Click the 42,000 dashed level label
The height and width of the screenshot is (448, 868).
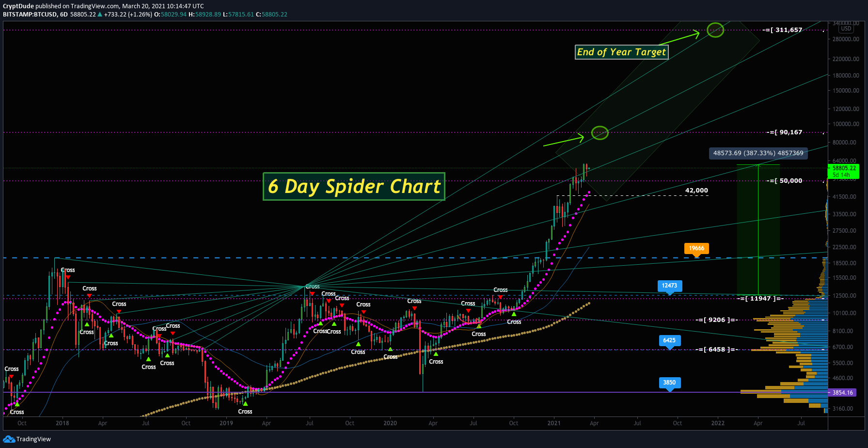pyautogui.click(x=696, y=191)
